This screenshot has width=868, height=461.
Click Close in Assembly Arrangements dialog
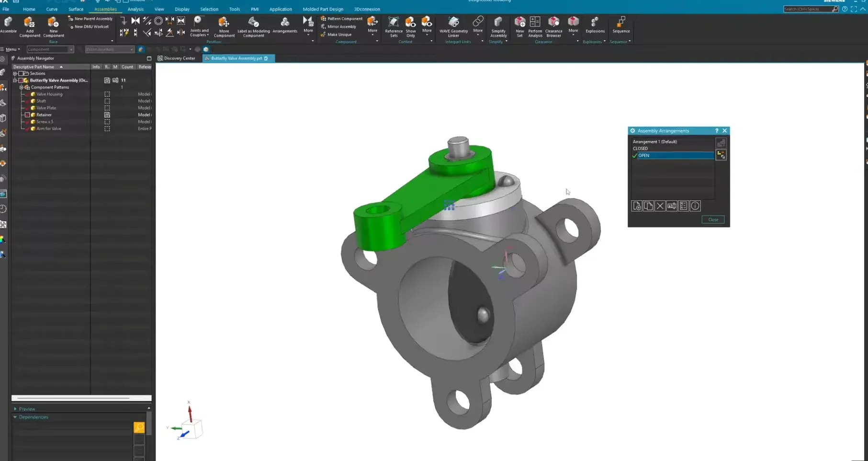(713, 219)
